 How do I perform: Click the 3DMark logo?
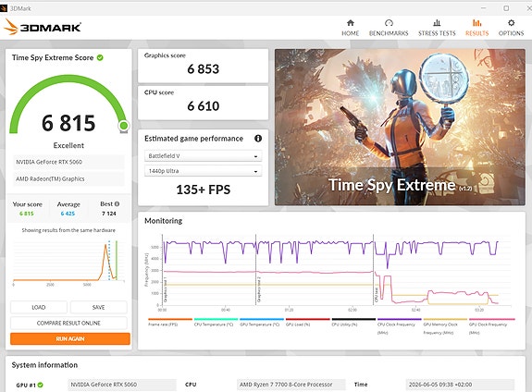(x=43, y=27)
